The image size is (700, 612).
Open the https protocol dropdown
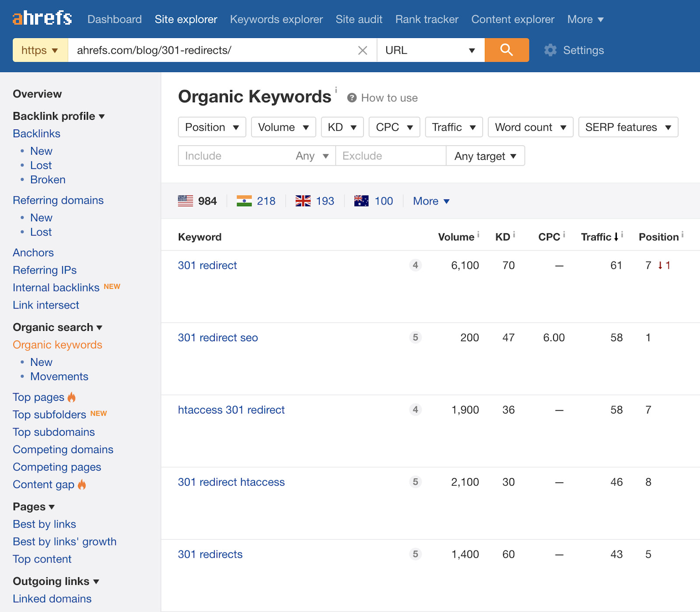click(40, 50)
